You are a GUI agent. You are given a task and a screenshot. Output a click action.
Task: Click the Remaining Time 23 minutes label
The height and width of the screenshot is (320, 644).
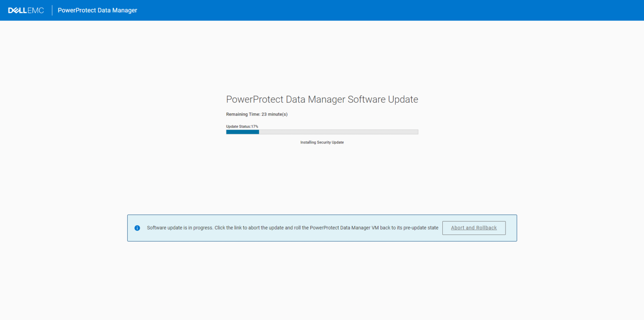tap(256, 114)
